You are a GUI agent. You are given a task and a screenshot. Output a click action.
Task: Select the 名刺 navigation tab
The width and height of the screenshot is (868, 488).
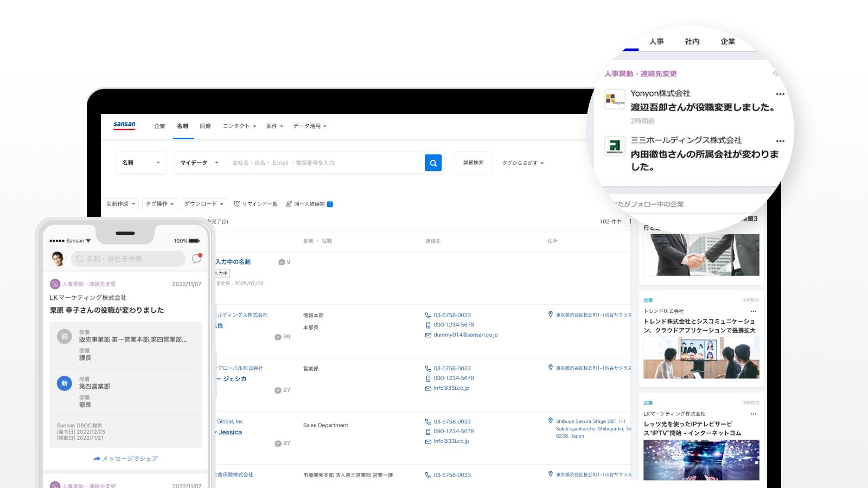coord(182,126)
